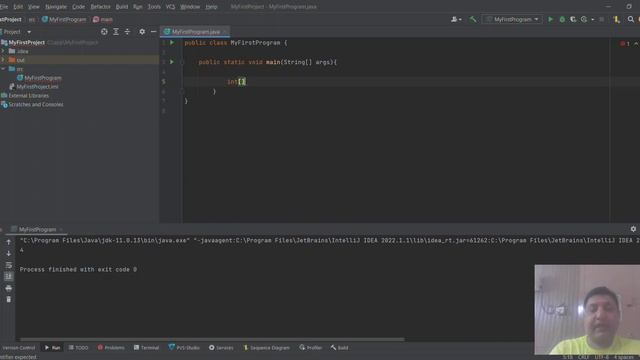Viewport: 640px width, 360px height.
Task: Open the Navigate menu
Action: (x=56, y=7)
